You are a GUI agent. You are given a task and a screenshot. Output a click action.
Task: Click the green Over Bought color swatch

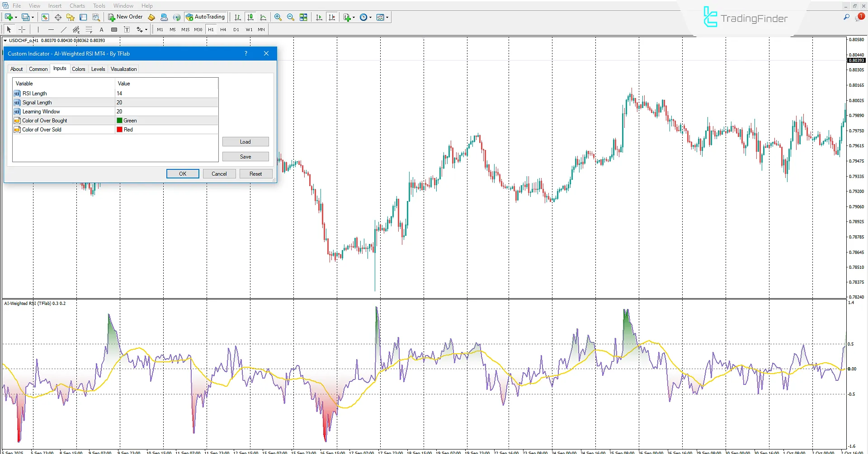119,120
